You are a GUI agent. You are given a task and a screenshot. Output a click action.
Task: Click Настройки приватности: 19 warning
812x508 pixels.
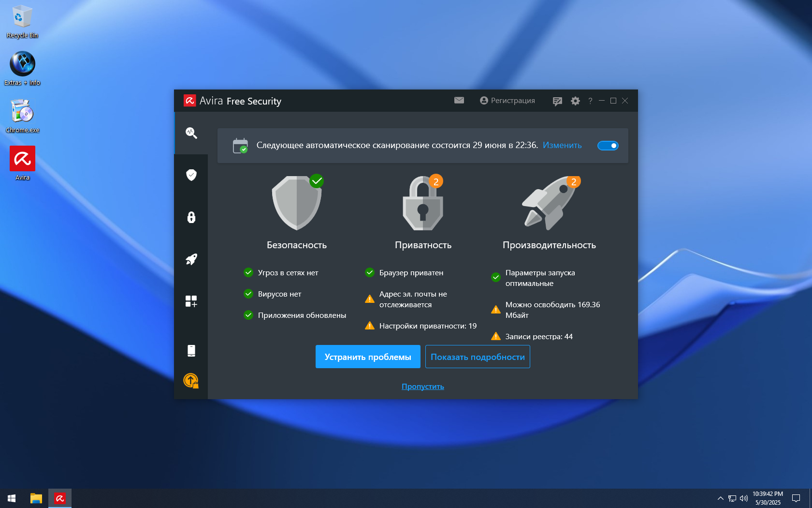point(421,326)
